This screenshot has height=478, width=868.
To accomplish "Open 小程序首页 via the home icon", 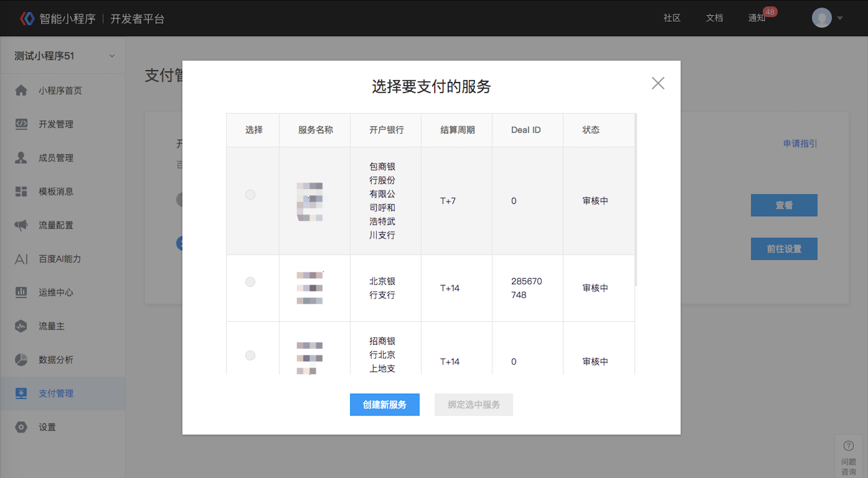I will tap(21, 90).
